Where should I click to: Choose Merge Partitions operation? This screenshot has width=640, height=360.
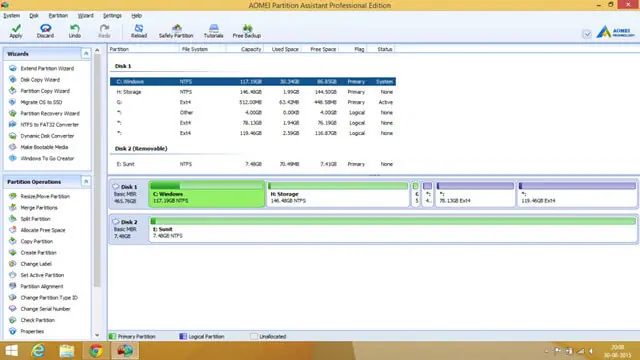coord(39,208)
